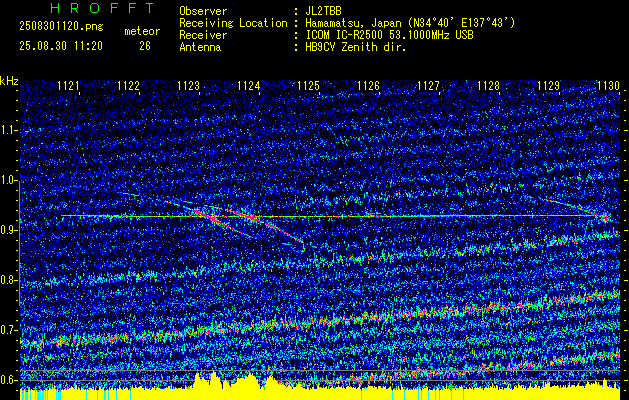Click the HROFFT title text
629x400 pixels.
tap(102, 8)
